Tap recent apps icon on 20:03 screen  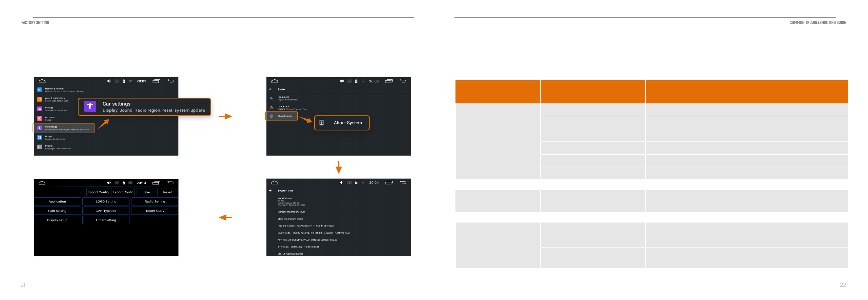coord(389,81)
